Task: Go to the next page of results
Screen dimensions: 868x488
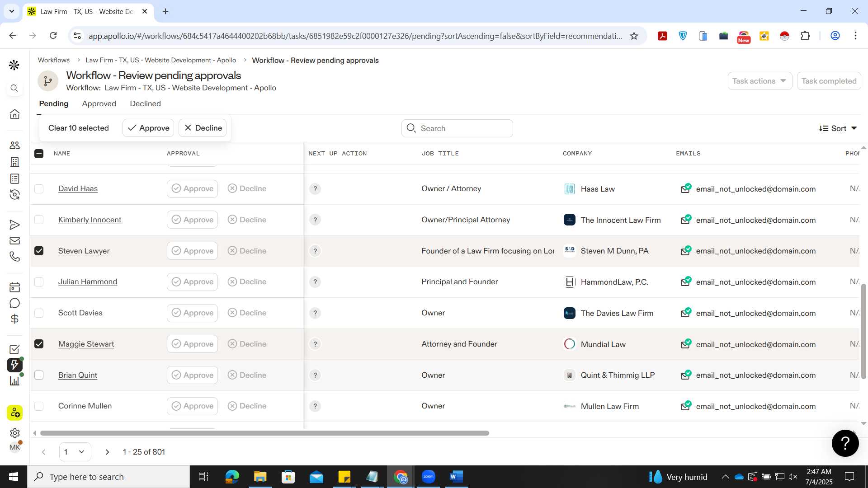Action: pyautogui.click(x=107, y=452)
